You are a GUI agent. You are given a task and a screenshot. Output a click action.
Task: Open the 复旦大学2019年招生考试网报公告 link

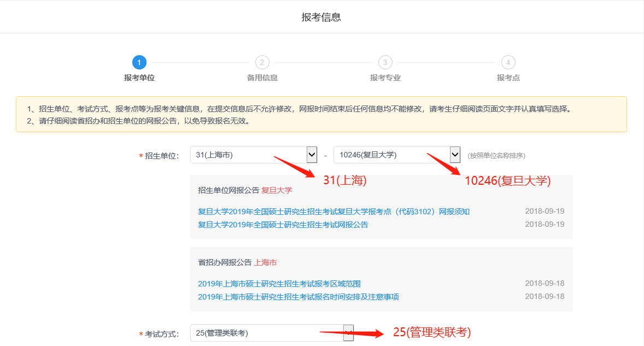pyautogui.click(x=283, y=225)
